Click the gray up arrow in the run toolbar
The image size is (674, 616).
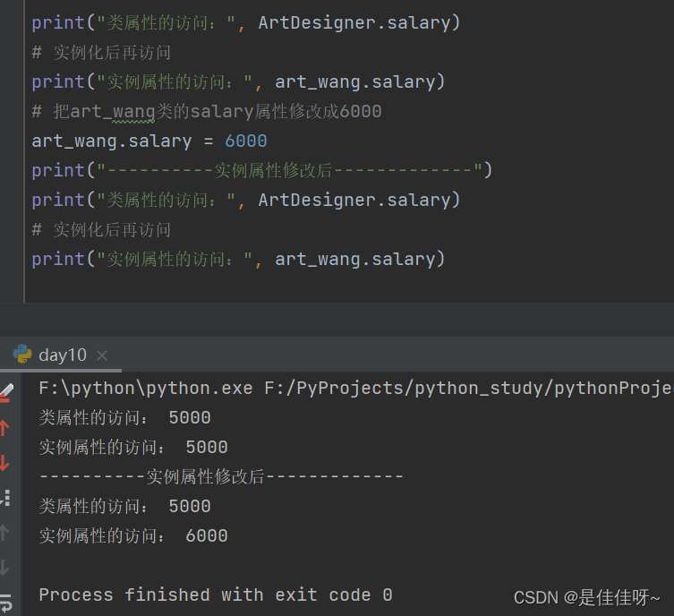coord(4,533)
